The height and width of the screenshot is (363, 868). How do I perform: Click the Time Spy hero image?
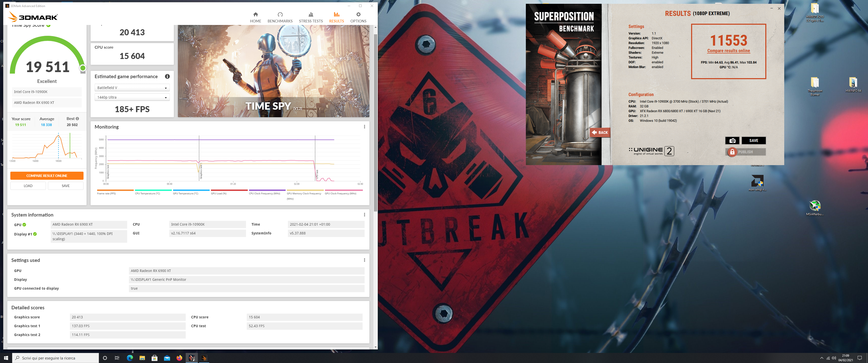pos(273,71)
